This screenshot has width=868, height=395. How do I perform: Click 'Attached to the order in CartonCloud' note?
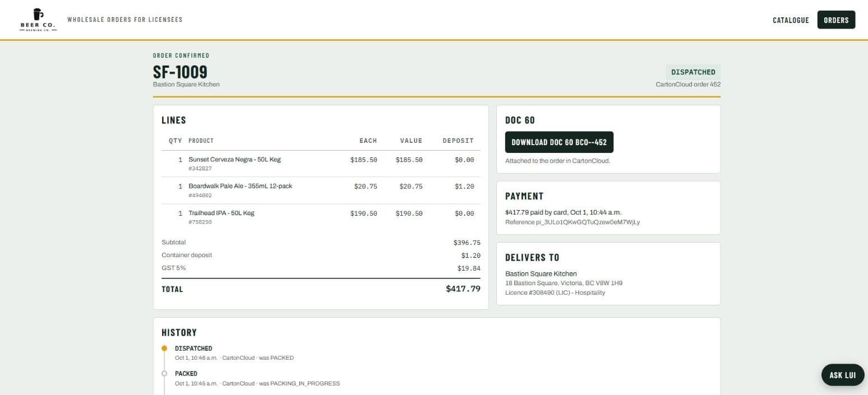557,161
